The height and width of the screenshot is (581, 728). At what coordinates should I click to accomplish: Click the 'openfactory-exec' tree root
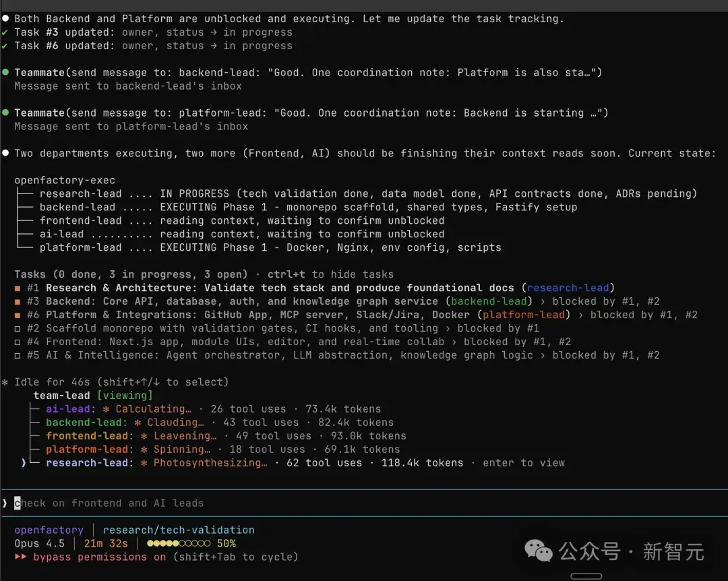[65, 180]
